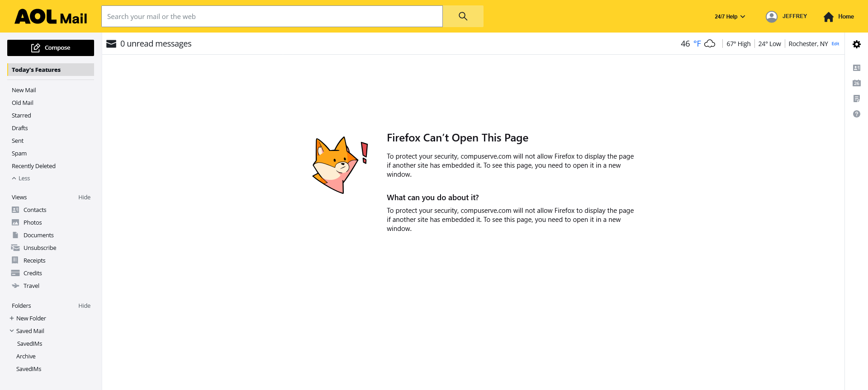Click the Credits card icon
The image size is (868, 390).
pyautogui.click(x=15, y=273)
